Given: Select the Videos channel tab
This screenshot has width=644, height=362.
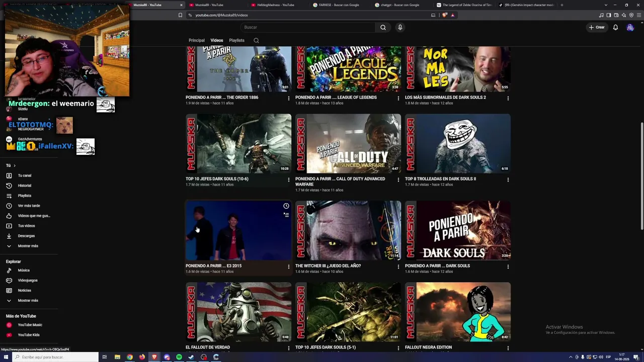Looking at the screenshot, I should tap(217, 40).
